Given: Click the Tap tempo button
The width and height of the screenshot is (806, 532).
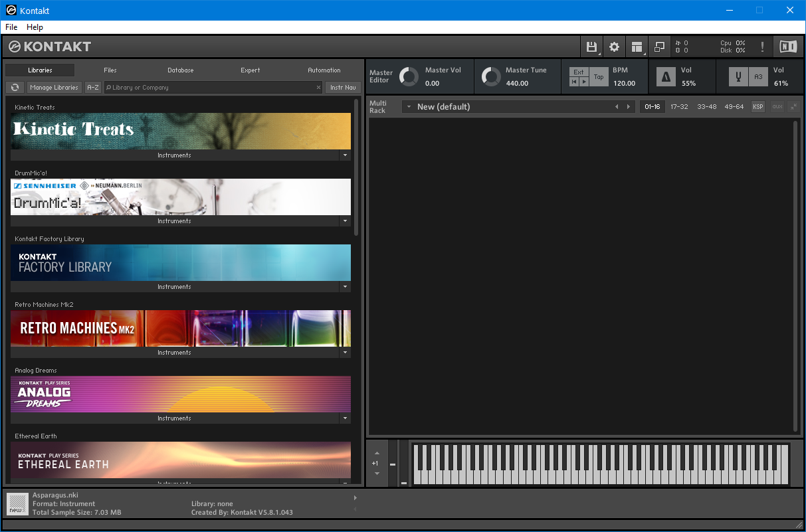Looking at the screenshot, I should pos(599,77).
